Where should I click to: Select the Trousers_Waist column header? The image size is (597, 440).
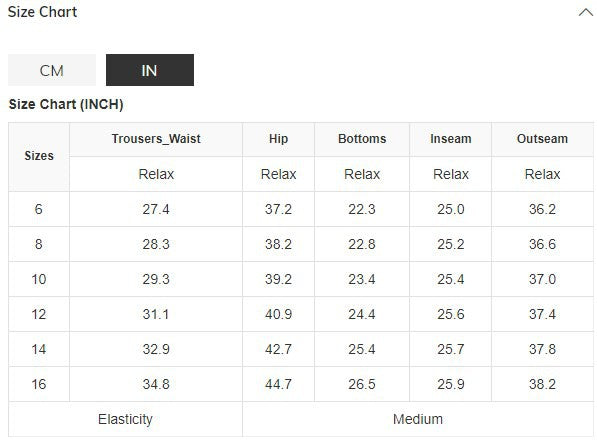(x=156, y=139)
